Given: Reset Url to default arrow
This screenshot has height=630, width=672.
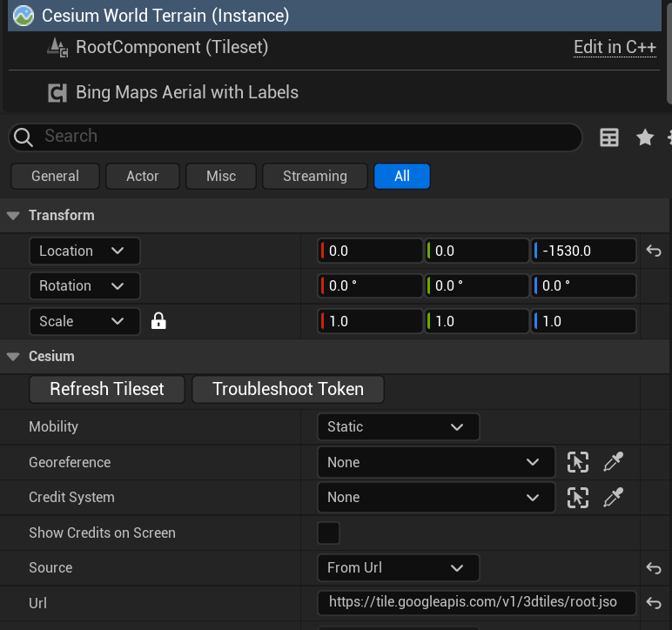Looking at the screenshot, I should tap(654, 603).
